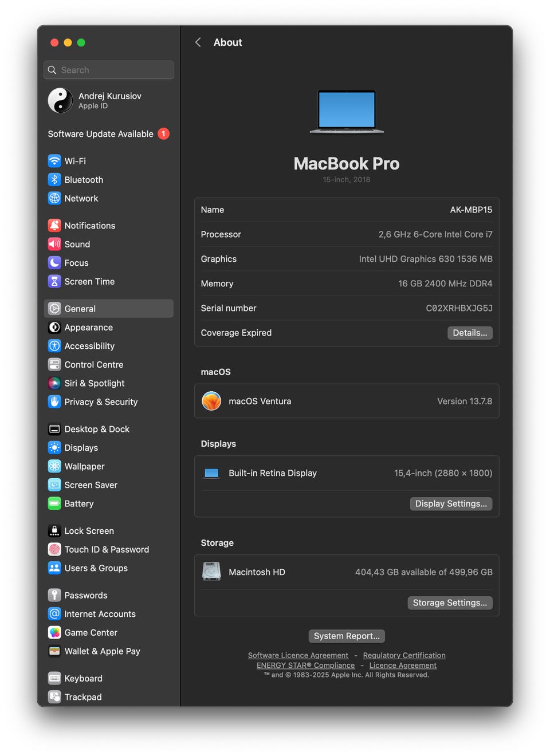Select General in the sidebar
This screenshot has width=550, height=756.
coord(109,309)
